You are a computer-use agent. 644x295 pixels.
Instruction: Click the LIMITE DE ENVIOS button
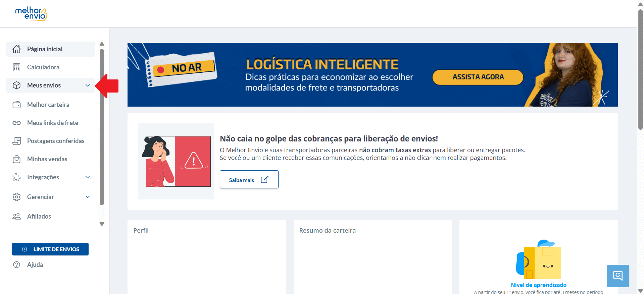[x=50, y=249]
